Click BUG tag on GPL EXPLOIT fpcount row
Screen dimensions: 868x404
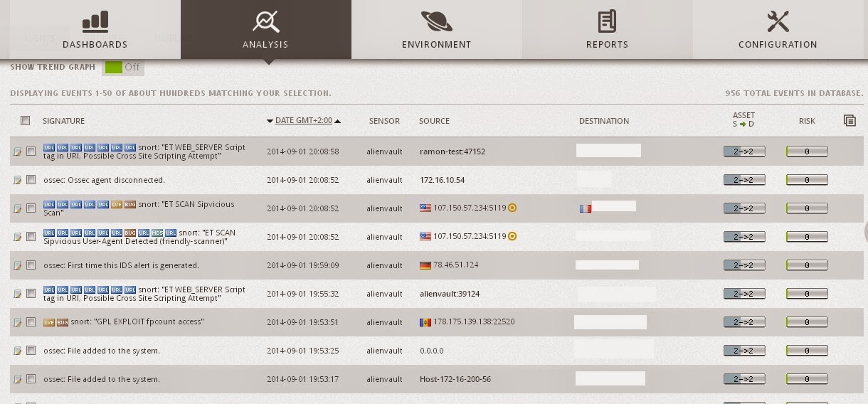tap(63, 322)
